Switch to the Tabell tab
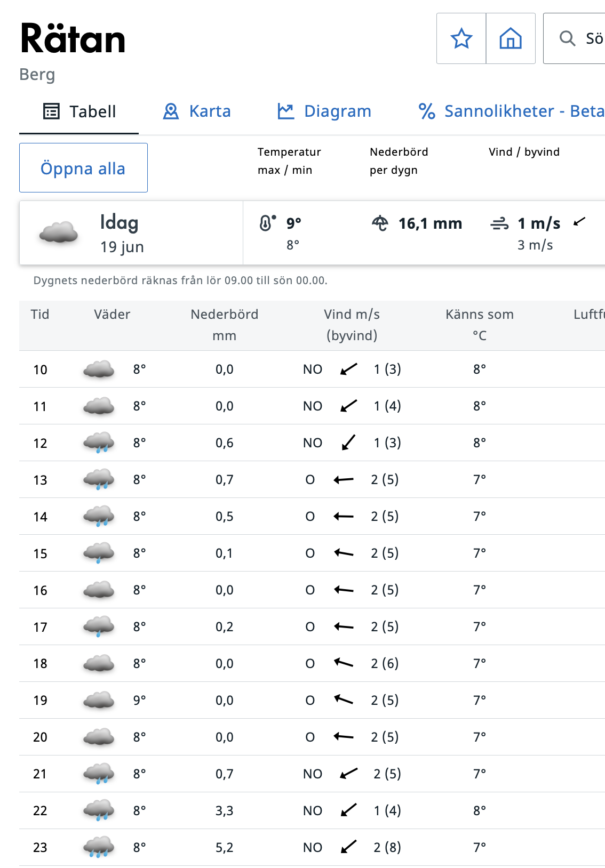The width and height of the screenshot is (605, 868). coord(79,111)
